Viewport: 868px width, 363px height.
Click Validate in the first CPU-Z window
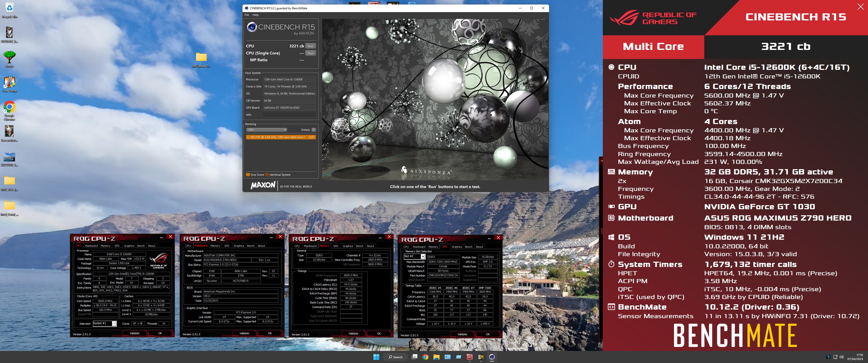tap(134, 333)
